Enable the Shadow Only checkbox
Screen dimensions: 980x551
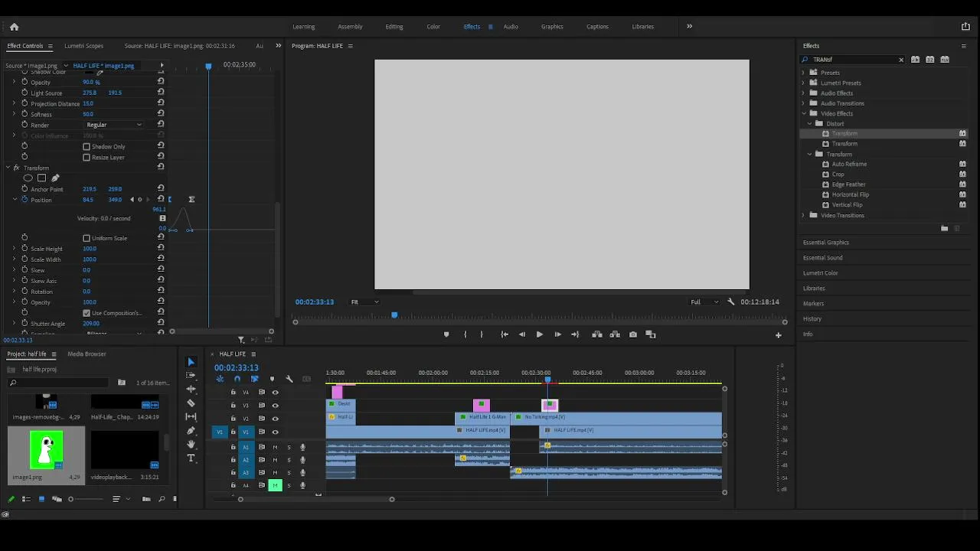87,147
